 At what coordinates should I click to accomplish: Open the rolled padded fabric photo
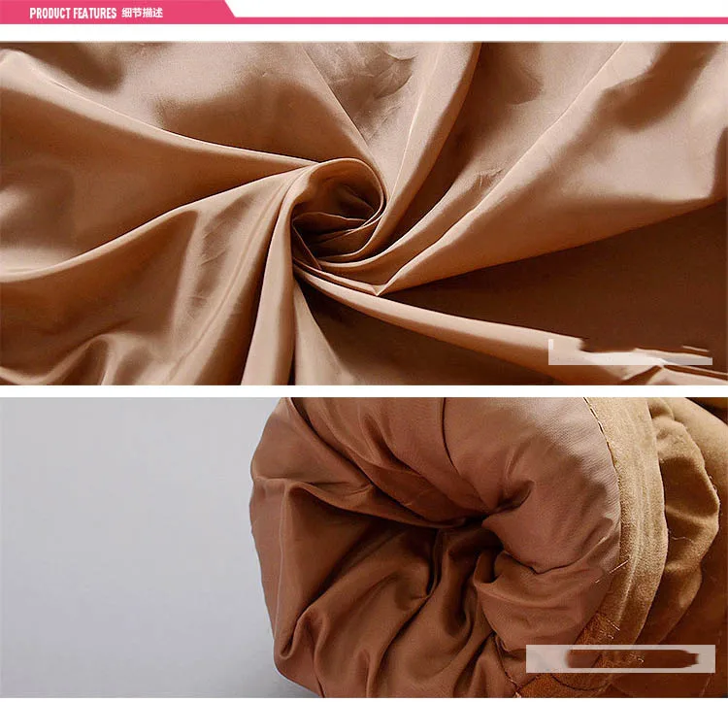tap(364, 548)
